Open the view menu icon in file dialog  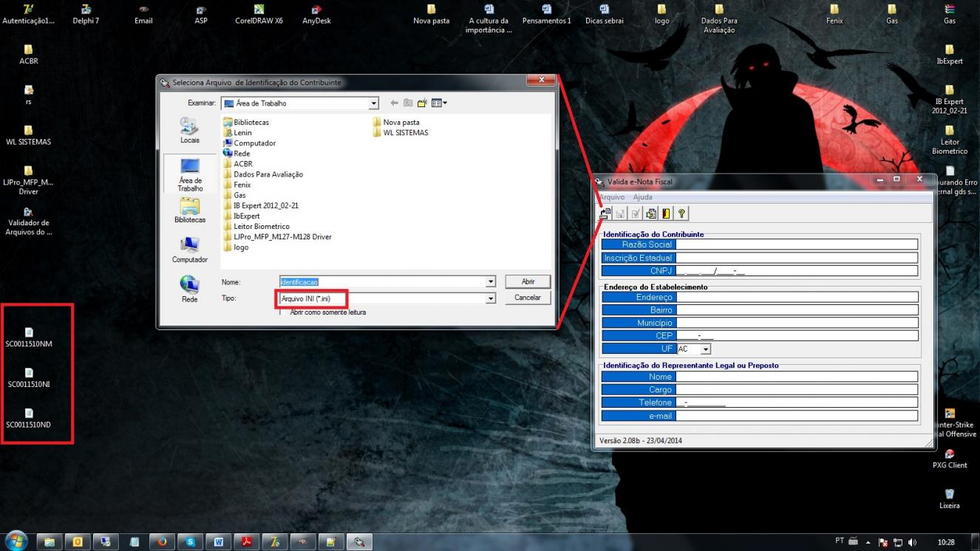440,103
